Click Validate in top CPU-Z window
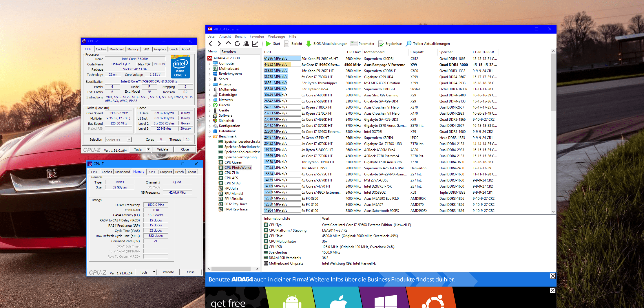Screen dimensions: 644x308 click(x=163, y=149)
